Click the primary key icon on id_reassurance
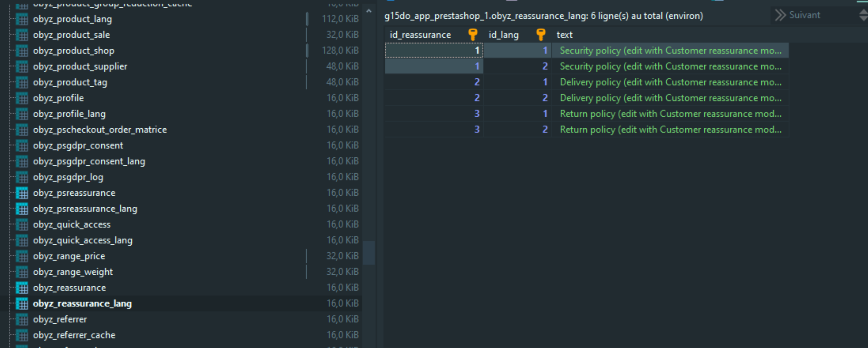Screen dimensions: 868x348 [x=473, y=34]
